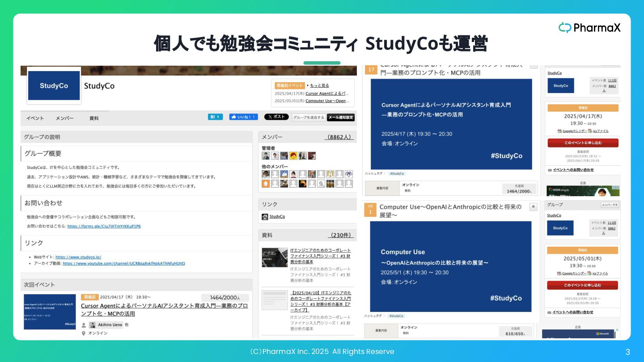Click the PharmaX logo on the slide
644x362 pixels.
(x=589, y=28)
